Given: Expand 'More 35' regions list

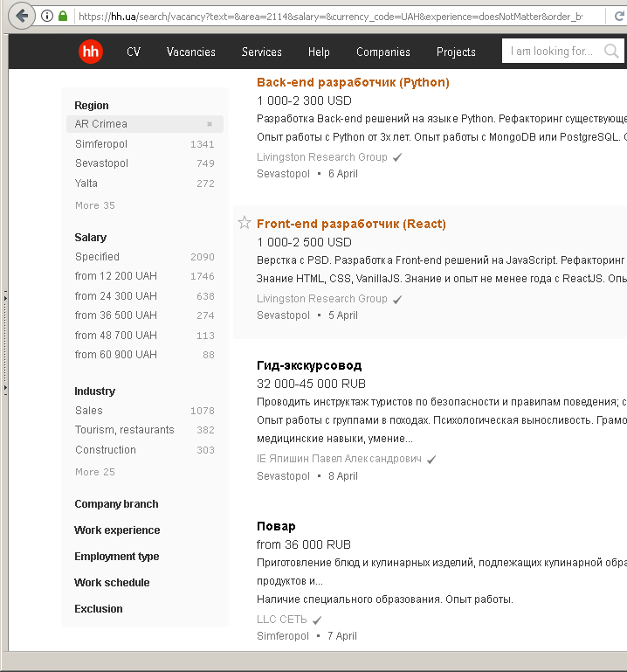Looking at the screenshot, I should [x=95, y=205].
